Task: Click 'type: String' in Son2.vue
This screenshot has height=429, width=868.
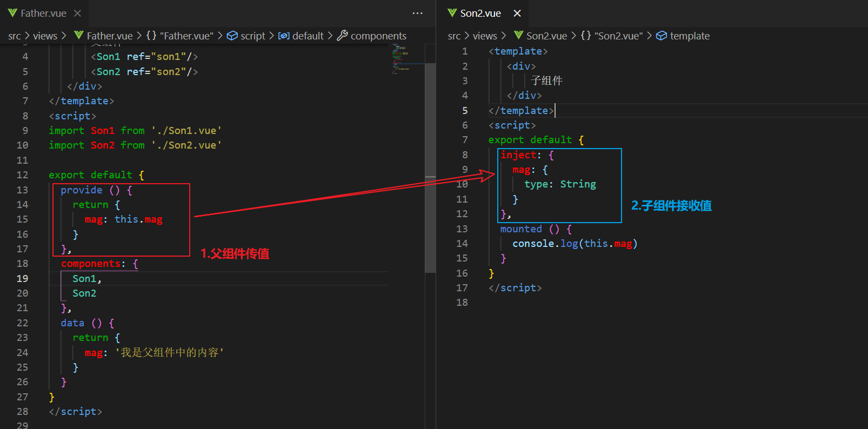Action: click(560, 184)
